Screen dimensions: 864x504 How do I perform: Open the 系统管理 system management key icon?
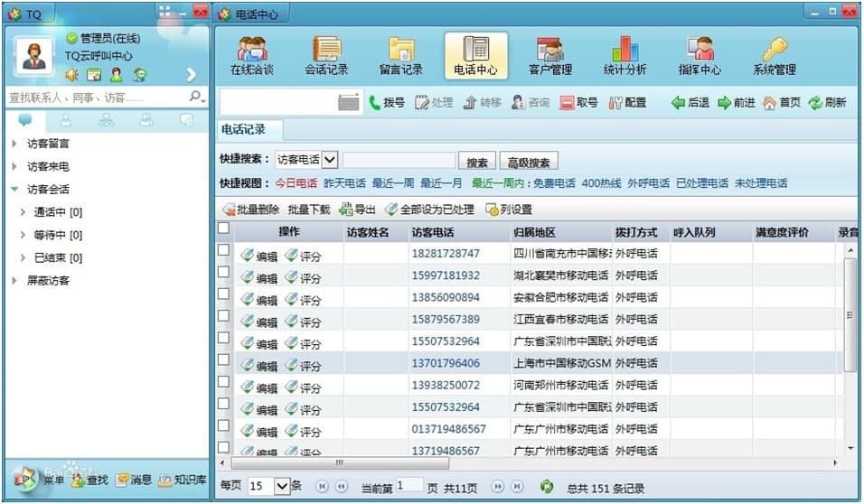[774, 56]
